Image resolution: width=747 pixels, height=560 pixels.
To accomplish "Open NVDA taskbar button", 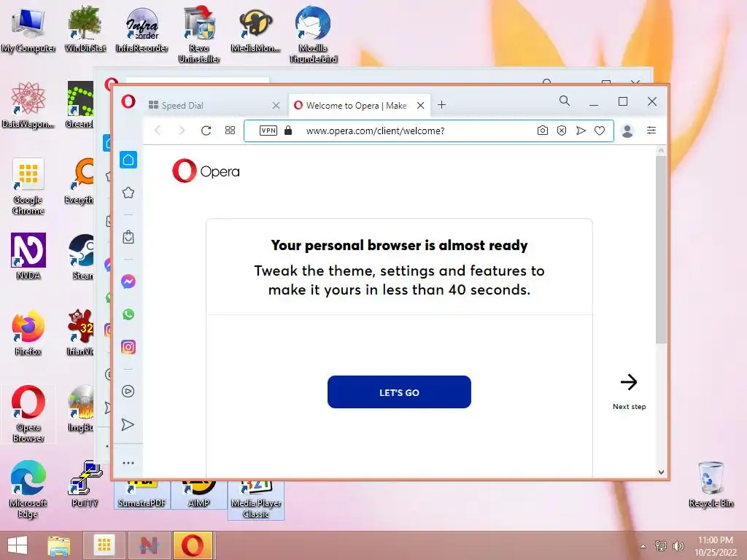I will [149, 545].
